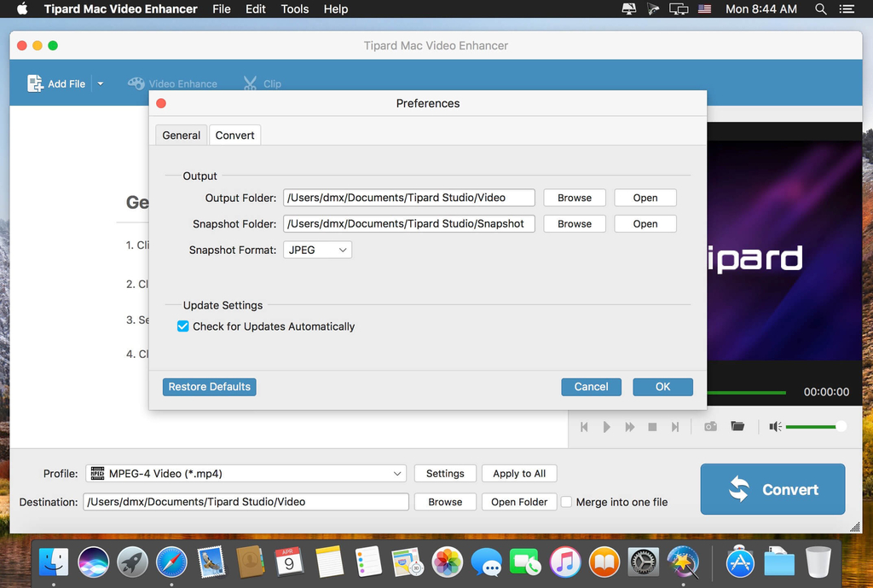Disable Check for Updates Automatically checkbox
The image size is (873, 588).
[x=182, y=326]
